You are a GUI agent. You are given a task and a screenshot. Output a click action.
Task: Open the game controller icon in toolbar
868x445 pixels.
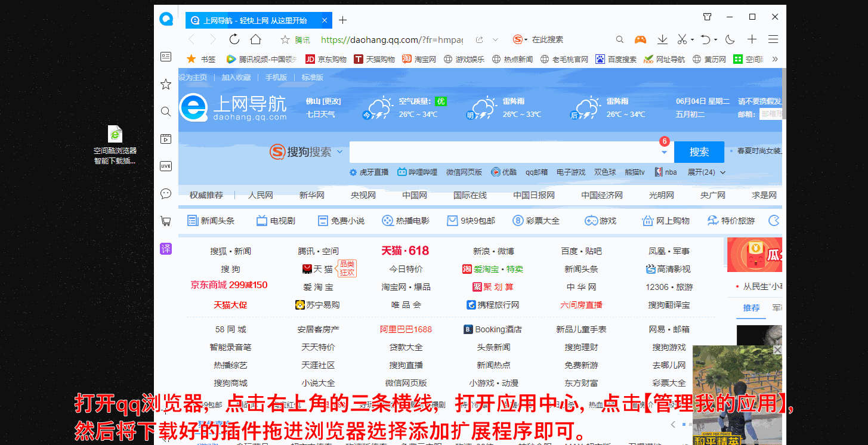coord(640,39)
